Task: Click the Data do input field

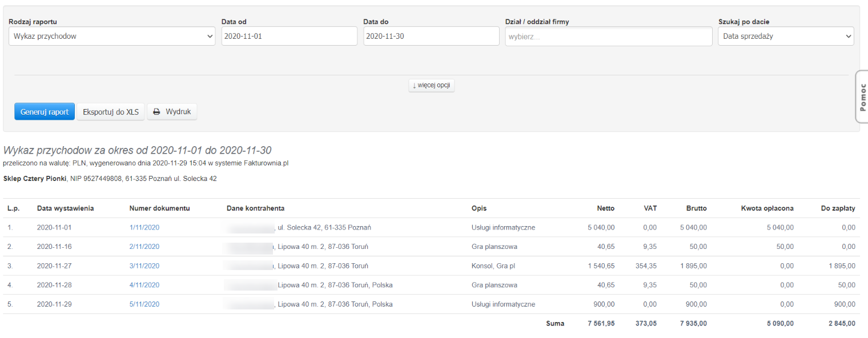Action: (431, 36)
